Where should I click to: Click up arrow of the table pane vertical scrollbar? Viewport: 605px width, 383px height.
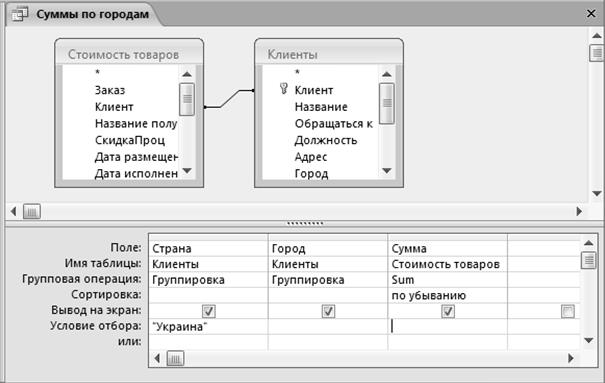(x=597, y=35)
